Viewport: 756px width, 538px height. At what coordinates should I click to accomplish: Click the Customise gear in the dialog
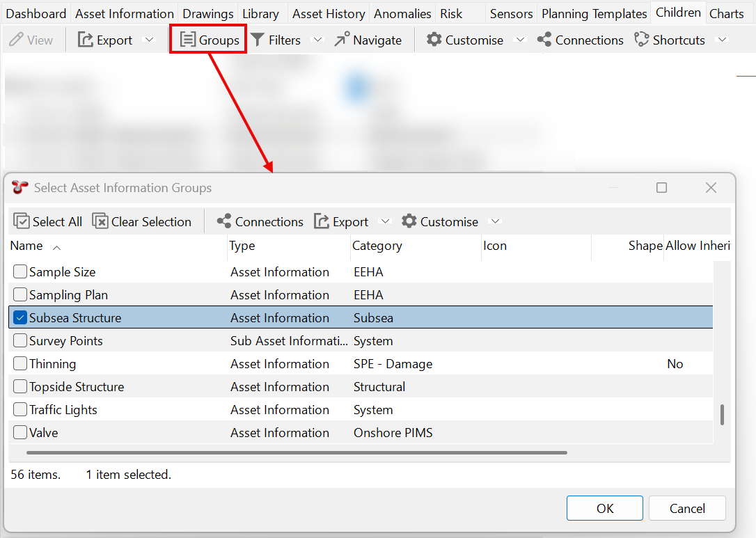(x=409, y=221)
